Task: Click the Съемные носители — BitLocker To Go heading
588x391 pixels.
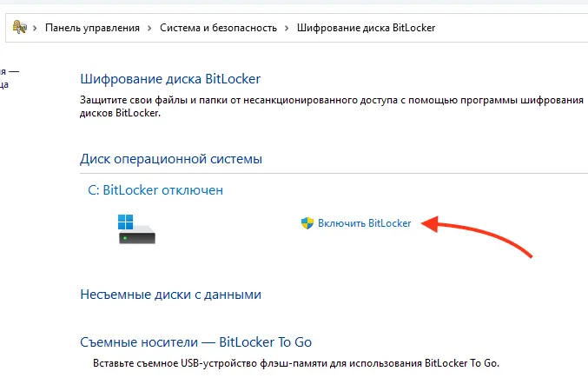Action: tap(195, 341)
